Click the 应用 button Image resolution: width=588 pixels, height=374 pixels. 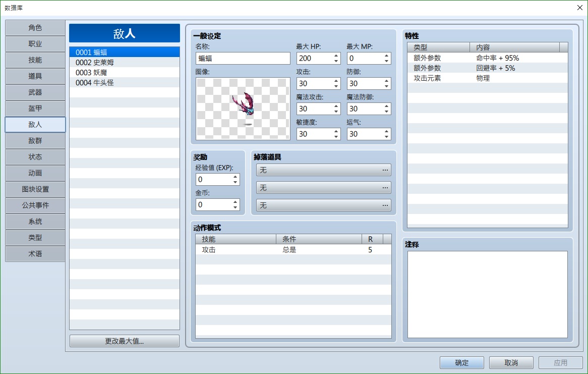561,363
